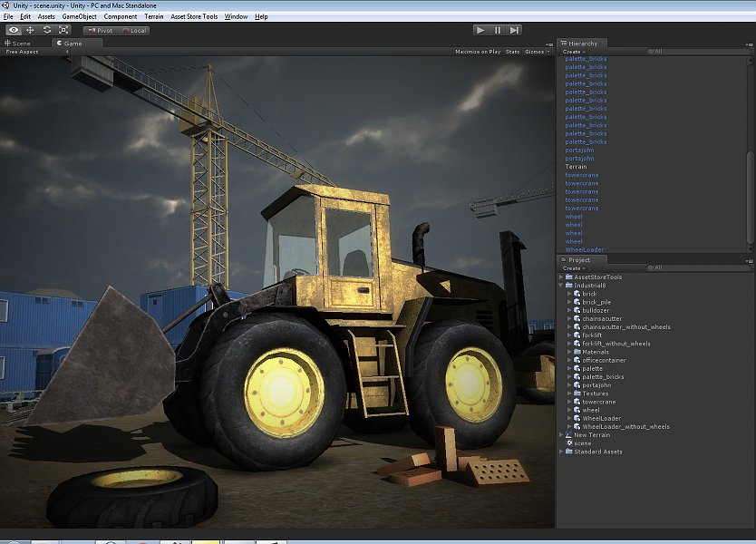Open Asset Store Tools menu
Viewport: 756px width, 544px height.
coord(194,16)
